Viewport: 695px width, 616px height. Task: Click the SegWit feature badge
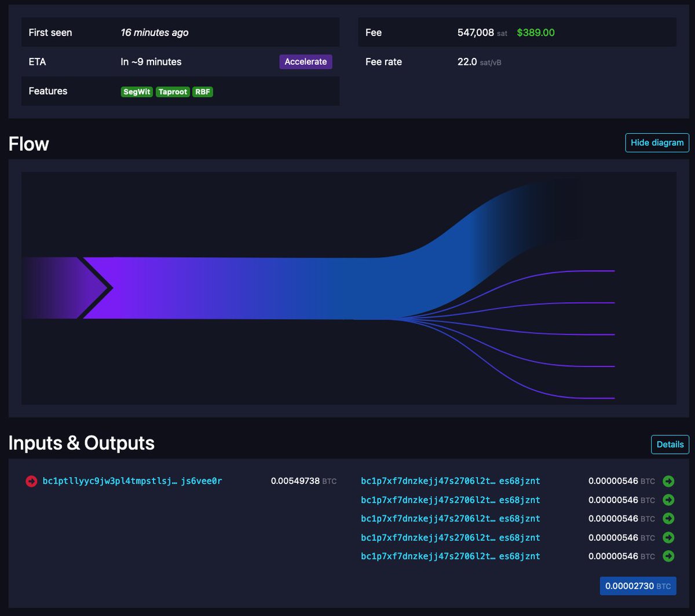137,91
